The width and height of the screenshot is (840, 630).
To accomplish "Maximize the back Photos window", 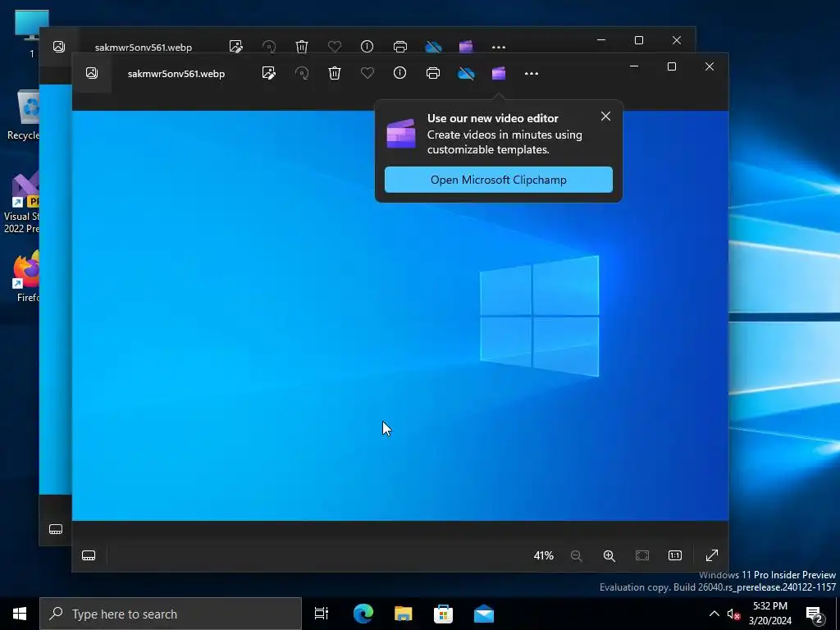I will (x=639, y=40).
